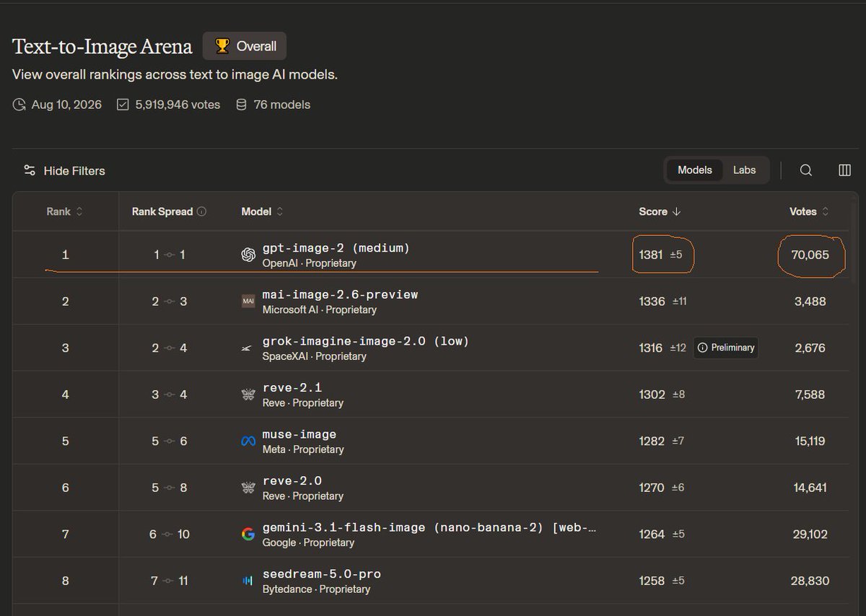This screenshot has height=616, width=866.
Task: Click the 70,065 votes cell
Action: point(810,255)
